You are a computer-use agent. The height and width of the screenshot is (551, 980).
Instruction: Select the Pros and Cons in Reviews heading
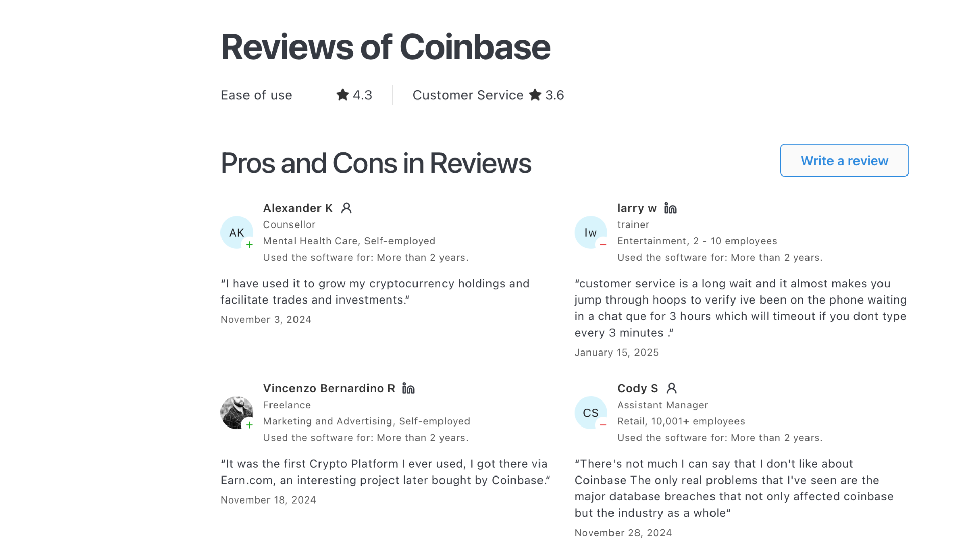(x=376, y=163)
